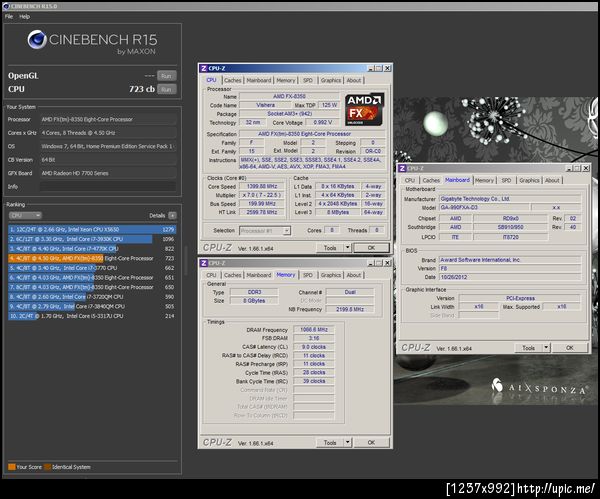Viewport: 600px width, 499px height.
Task: Click OK in the CPU-Z CPU tab window
Action: tap(371, 248)
